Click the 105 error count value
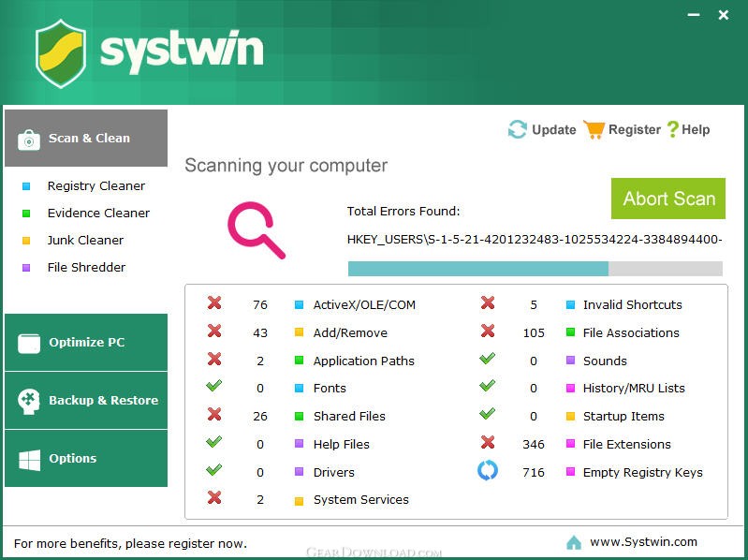The height and width of the screenshot is (560, 748). [534, 333]
